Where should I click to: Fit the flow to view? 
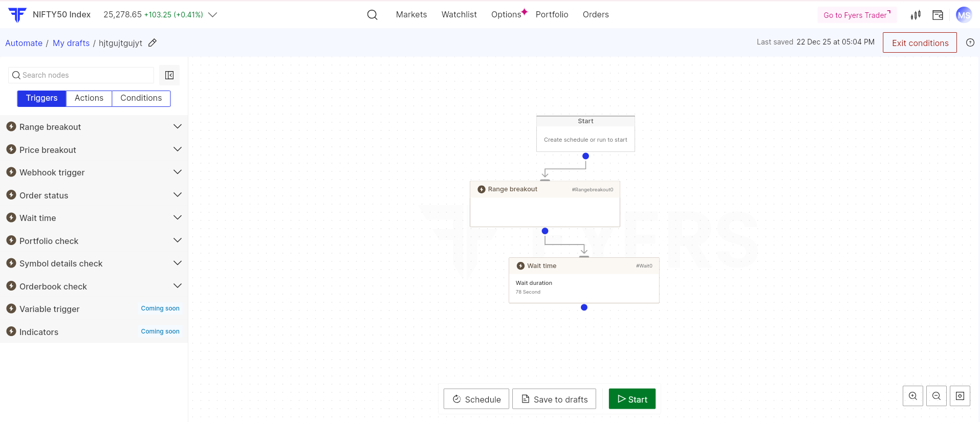tap(960, 396)
